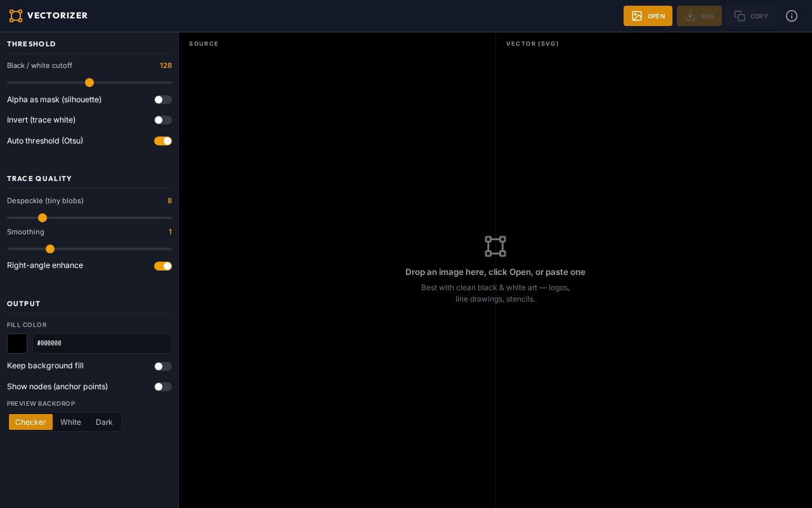Toggle Alpha as mask (silhouette) switch
The width and height of the screenshot is (812, 508).
pos(163,100)
